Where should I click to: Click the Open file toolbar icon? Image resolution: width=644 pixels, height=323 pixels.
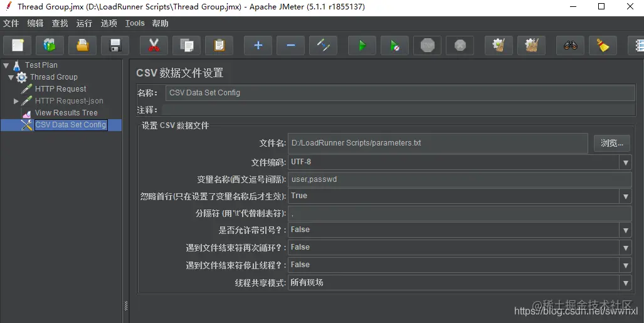tap(83, 45)
